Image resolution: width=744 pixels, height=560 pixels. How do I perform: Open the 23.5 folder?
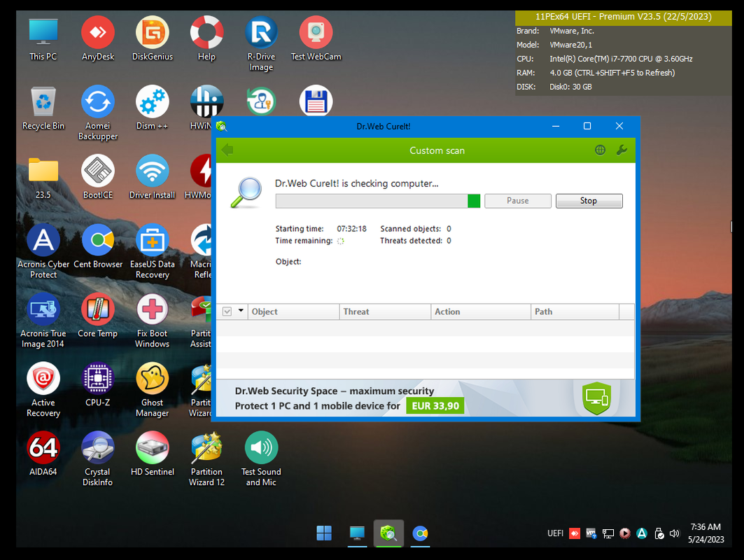click(x=43, y=178)
